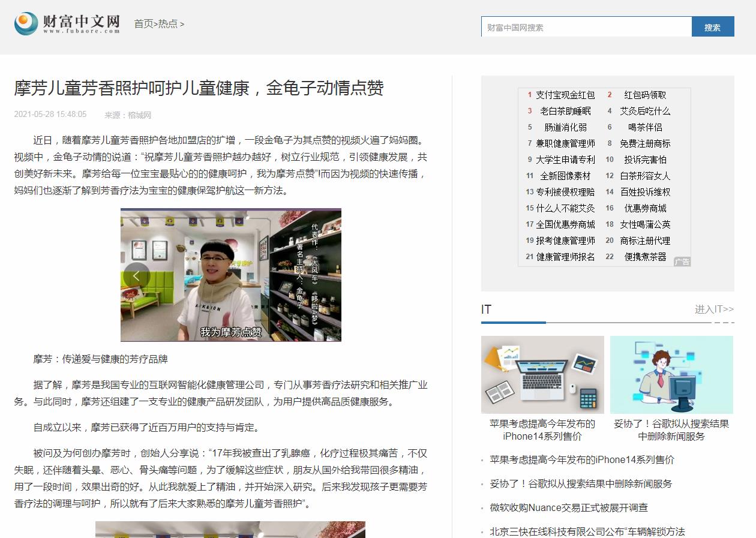Image resolution: width=756 pixels, height=538 pixels.
Task: Open the 热点 breadcrumb link
Action: point(168,24)
